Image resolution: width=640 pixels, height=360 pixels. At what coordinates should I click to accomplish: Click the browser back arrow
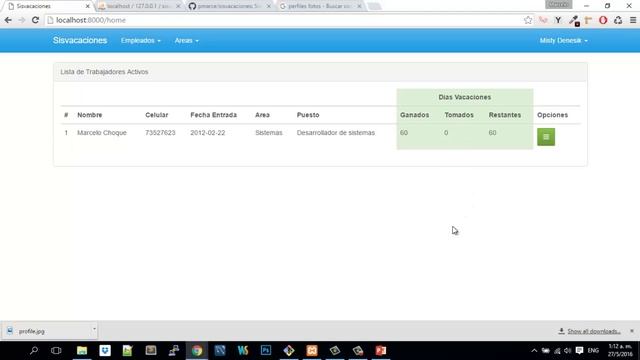[x=8, y=20]
